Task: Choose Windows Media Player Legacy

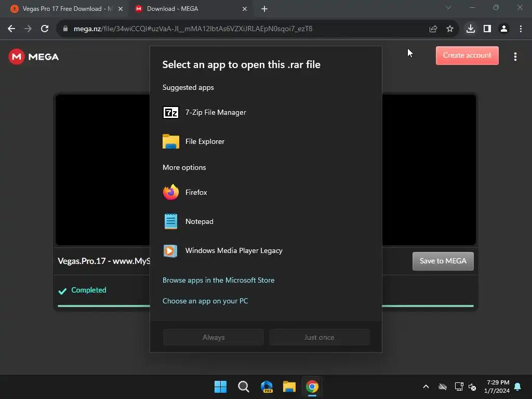Action: click(265, 251)
